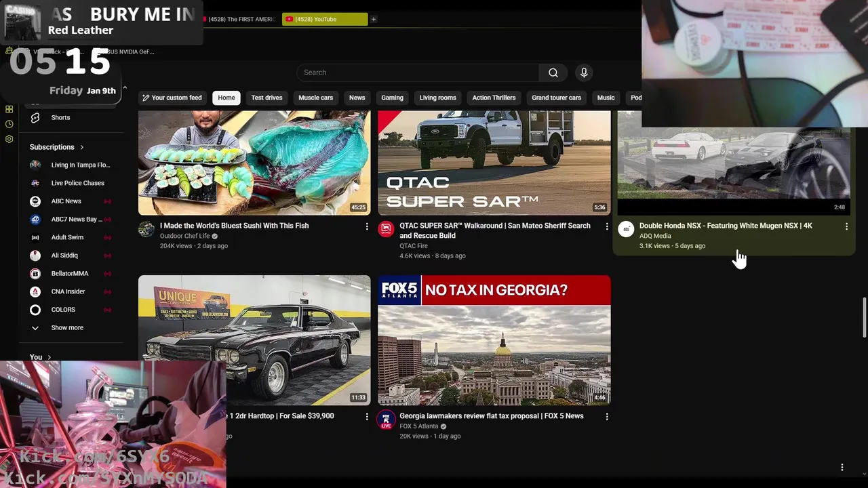Open ADQ Media channel avatar

(626, 229)
